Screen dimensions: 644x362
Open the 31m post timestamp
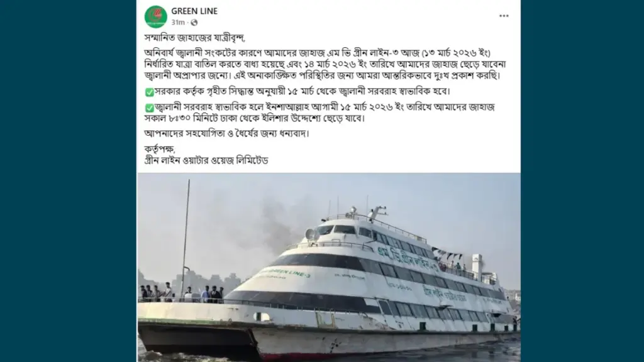point(178,22)
